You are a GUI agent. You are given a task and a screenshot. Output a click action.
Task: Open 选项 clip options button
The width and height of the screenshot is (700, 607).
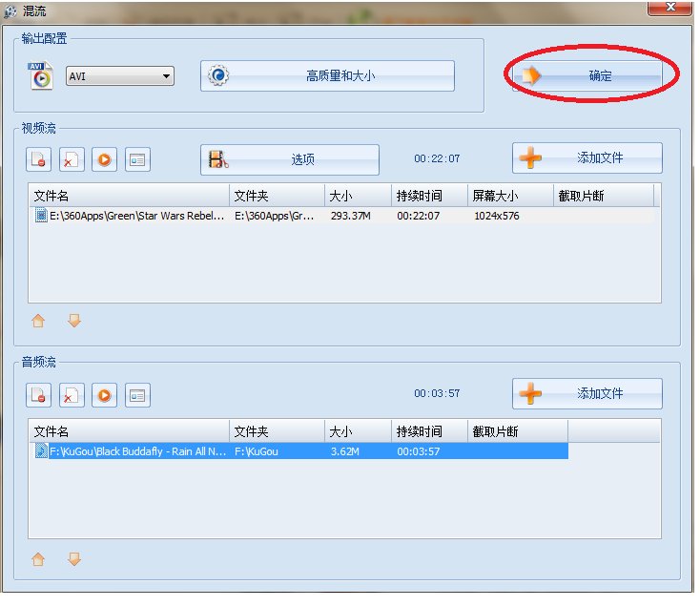pyautogui.click(x=290, y=159)
